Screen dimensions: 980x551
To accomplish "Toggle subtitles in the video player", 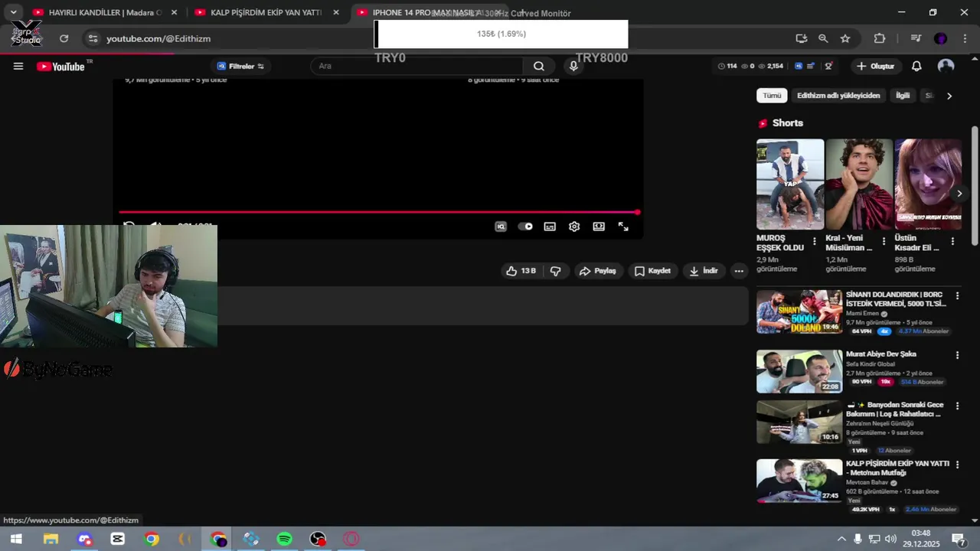I will [550, 227].
